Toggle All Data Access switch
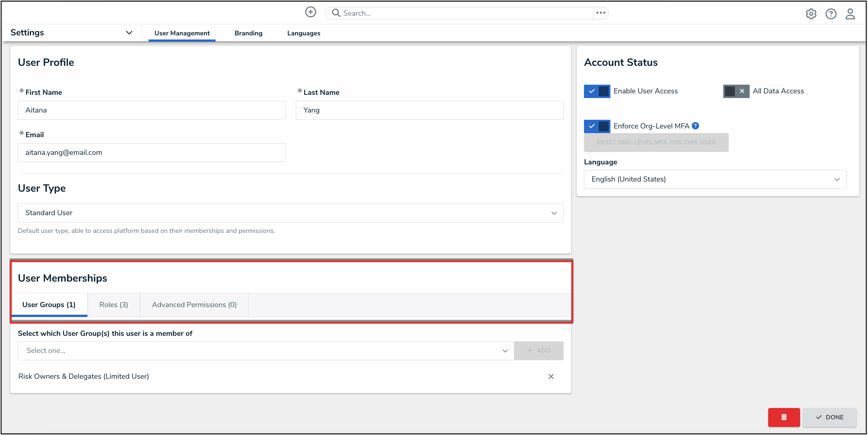Image resolution: width=868 pixels, height=435 pixels. [x=736, y=91]
